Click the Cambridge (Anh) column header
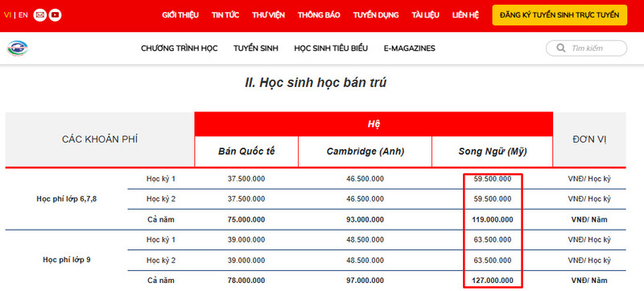Screen dimensions: 644x291 point(365,152)
